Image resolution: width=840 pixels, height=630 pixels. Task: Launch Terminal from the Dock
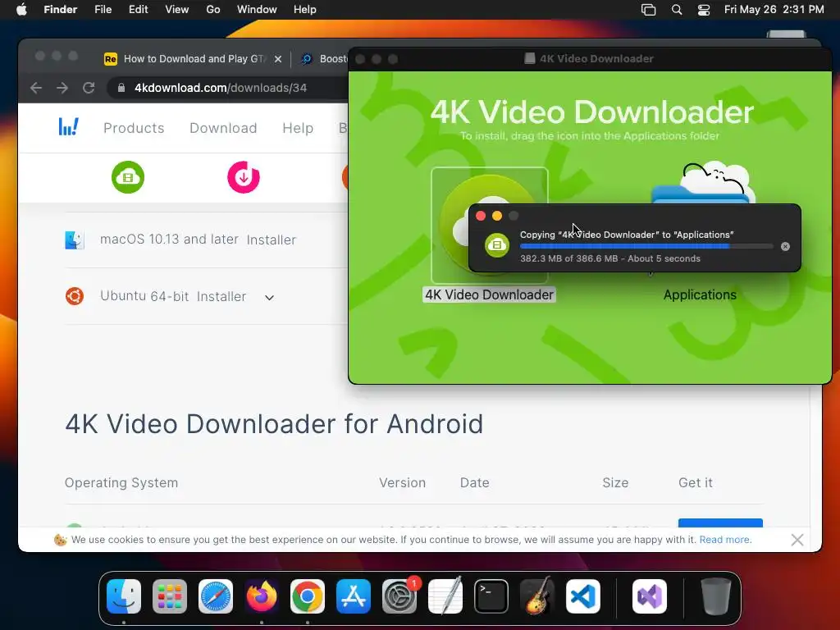tap(491, 596)
